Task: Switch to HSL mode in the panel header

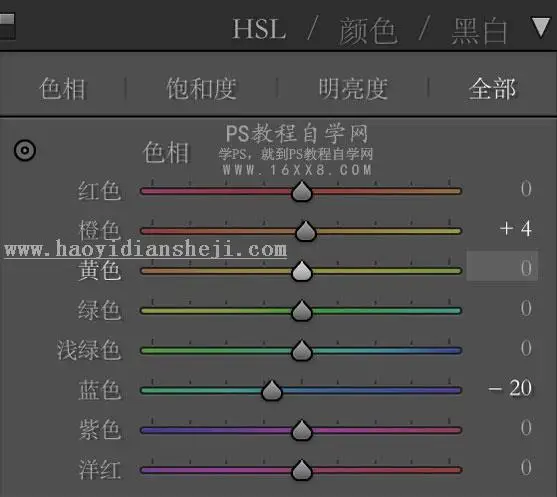Action: [259, 29]
